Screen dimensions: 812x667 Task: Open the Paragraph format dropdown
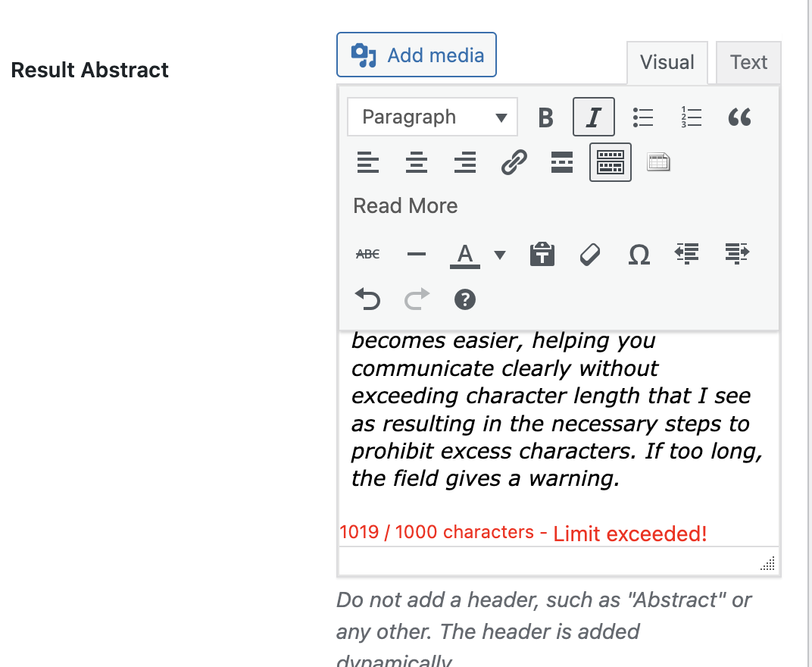click(433, 117)
